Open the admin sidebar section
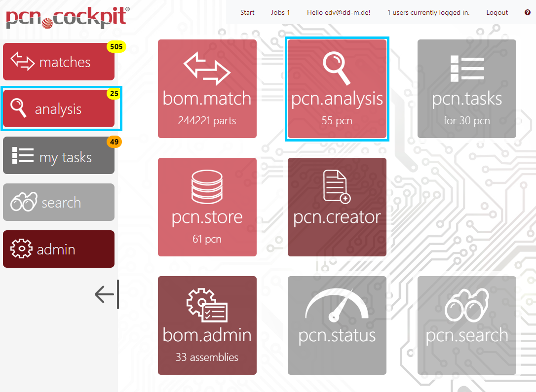 pyautogui.click(x=58, y=249)
